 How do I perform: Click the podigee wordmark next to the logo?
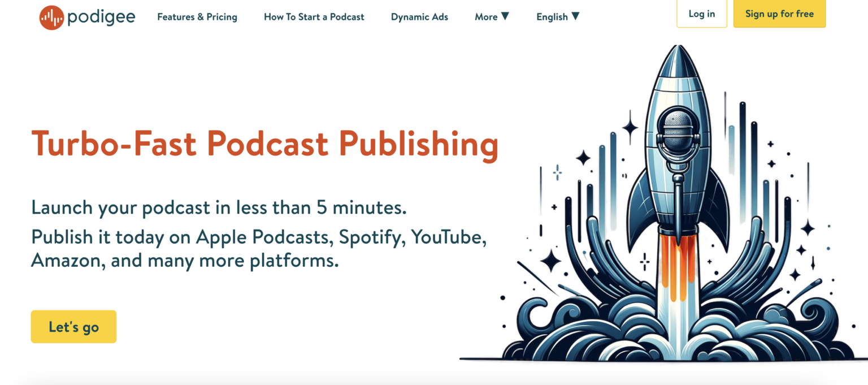(x=102, y=16)
